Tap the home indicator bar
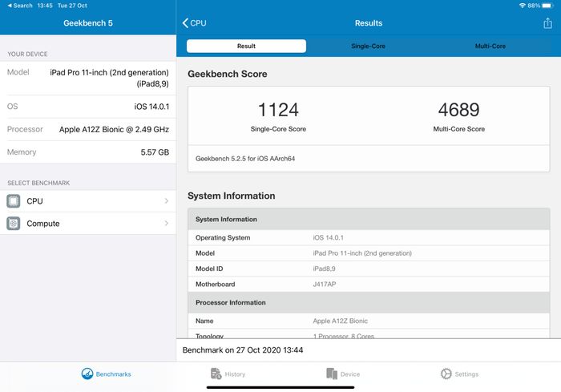 (x=280, y=387)
